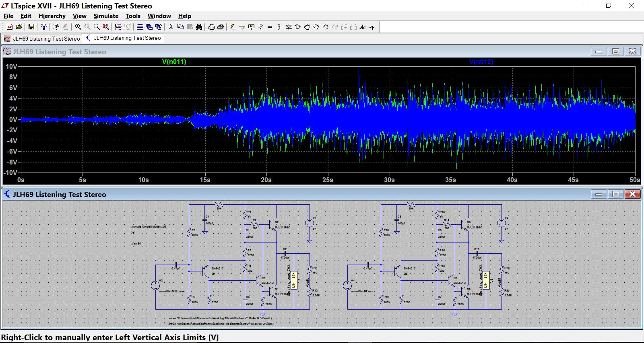Click the V2 voltage source in left channel
This screenshot has width=644, height=343.
[x=155, y=285]
